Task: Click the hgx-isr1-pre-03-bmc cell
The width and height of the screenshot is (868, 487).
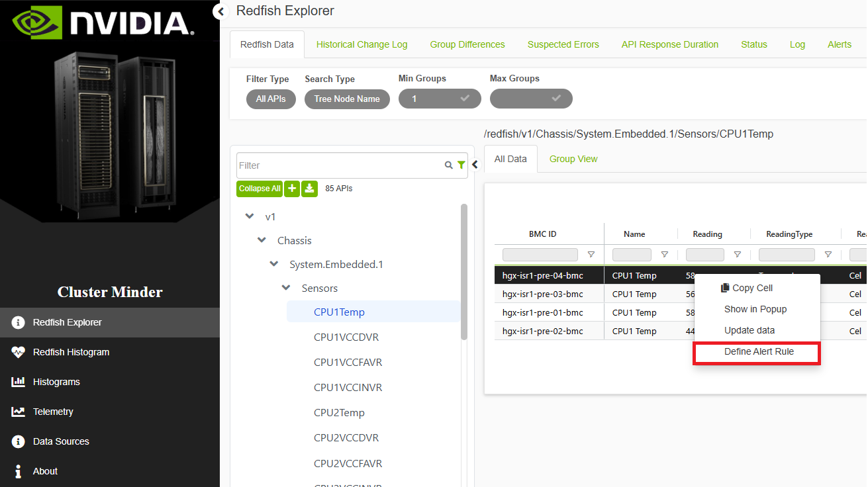Action: pos(549,294)
